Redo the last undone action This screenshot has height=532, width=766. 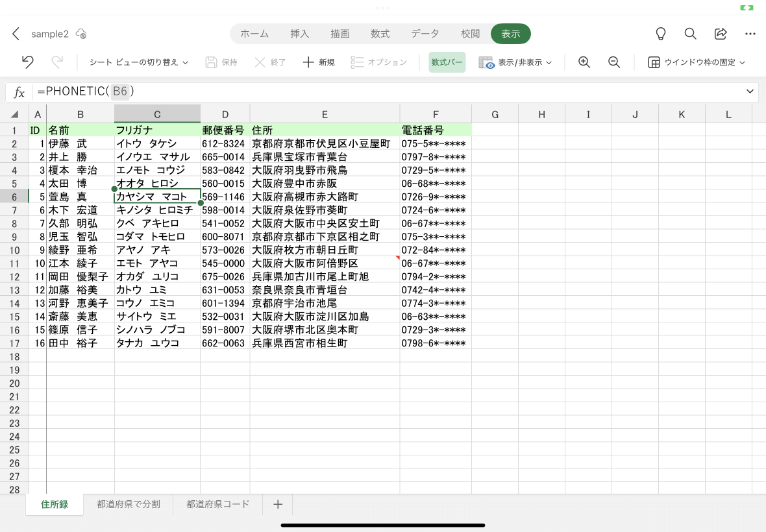click(x=57, y=62)
